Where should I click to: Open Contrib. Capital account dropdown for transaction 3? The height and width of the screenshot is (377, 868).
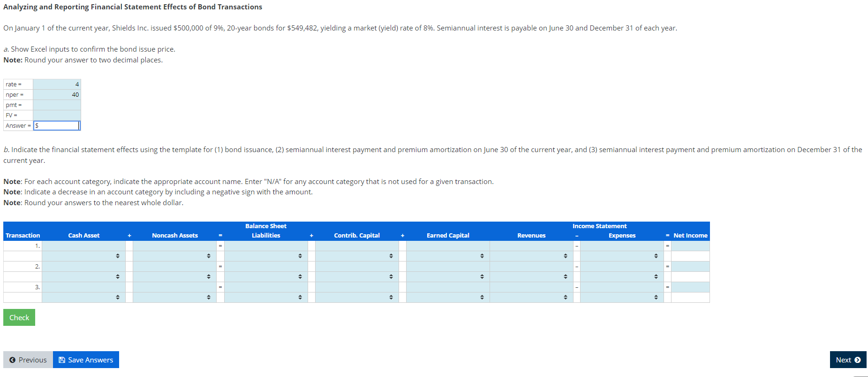[357, 297]
